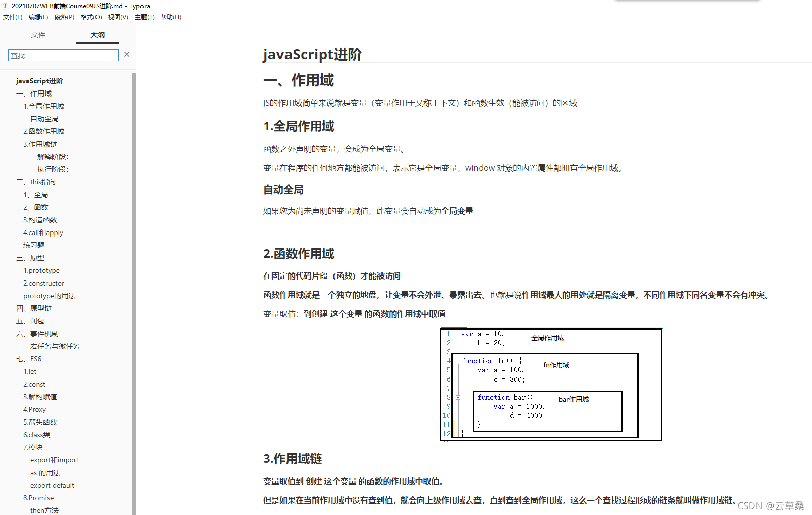Image resolution: width=812 pixels, height=515 pixels.
Task: Select 1.let outline entry
Action: [x=30, y=371]
